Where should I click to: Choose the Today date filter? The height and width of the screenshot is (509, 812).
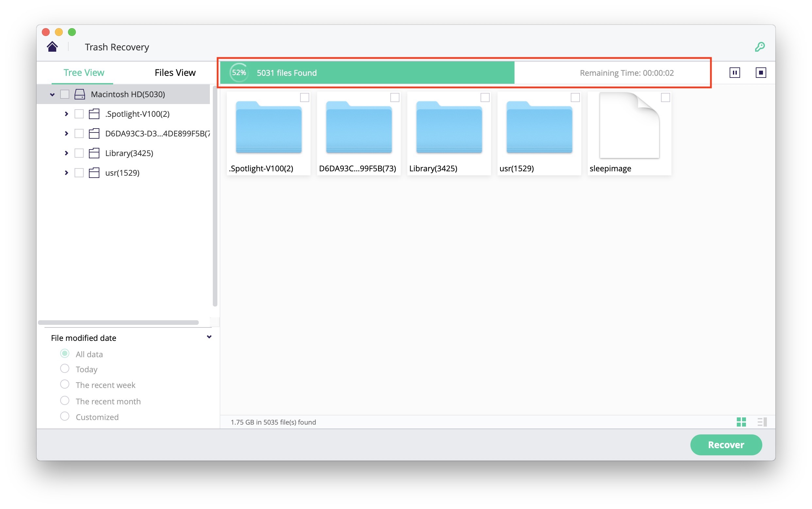point(65,369)
